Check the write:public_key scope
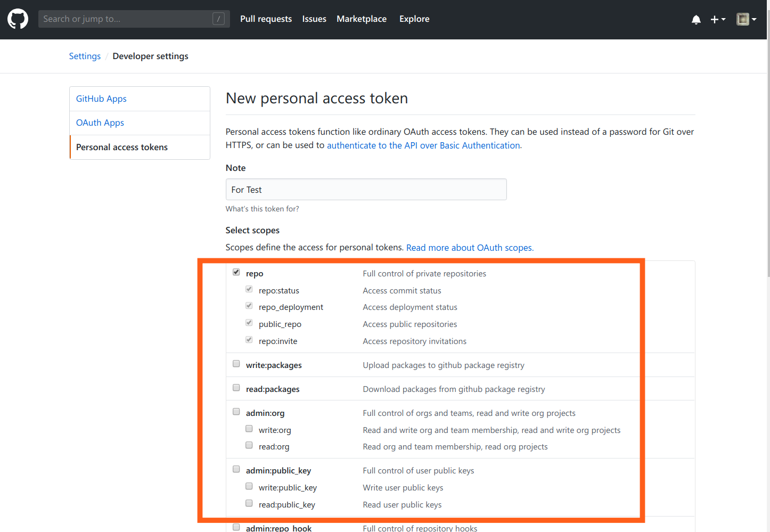Image resolution: width=770 pixels, height=532 pixels. pos(249,486)
